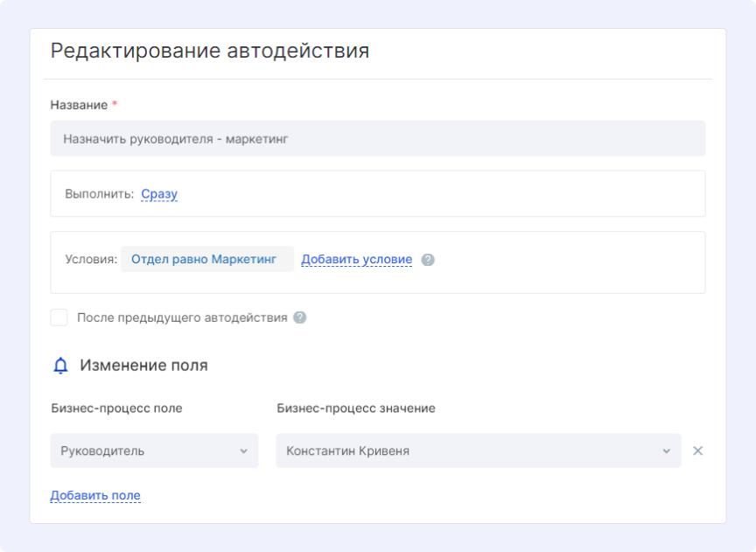Click the bell icon next to Изменение поля
The width and height of the screenshot is (756, 552).
pyautogui.click(x=60, y=366)
